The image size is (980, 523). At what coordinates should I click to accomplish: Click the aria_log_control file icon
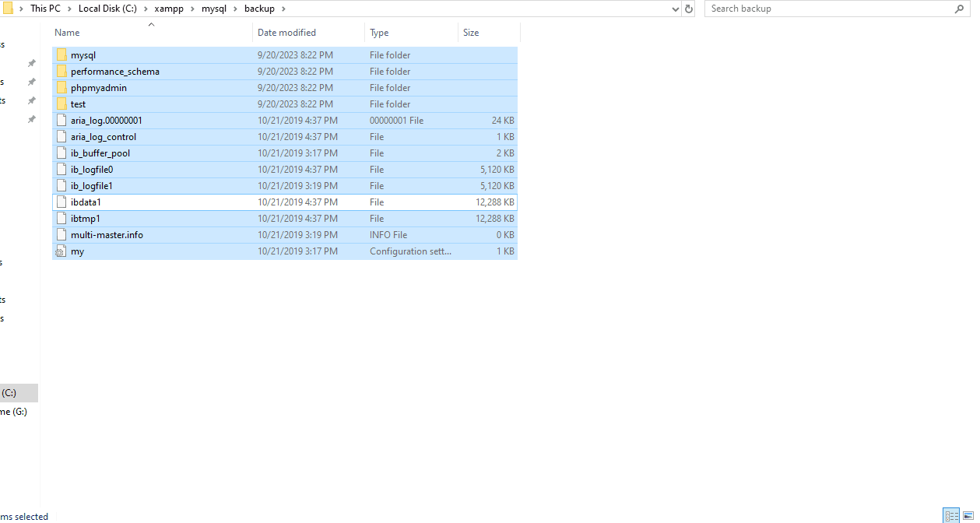(61, 137)
